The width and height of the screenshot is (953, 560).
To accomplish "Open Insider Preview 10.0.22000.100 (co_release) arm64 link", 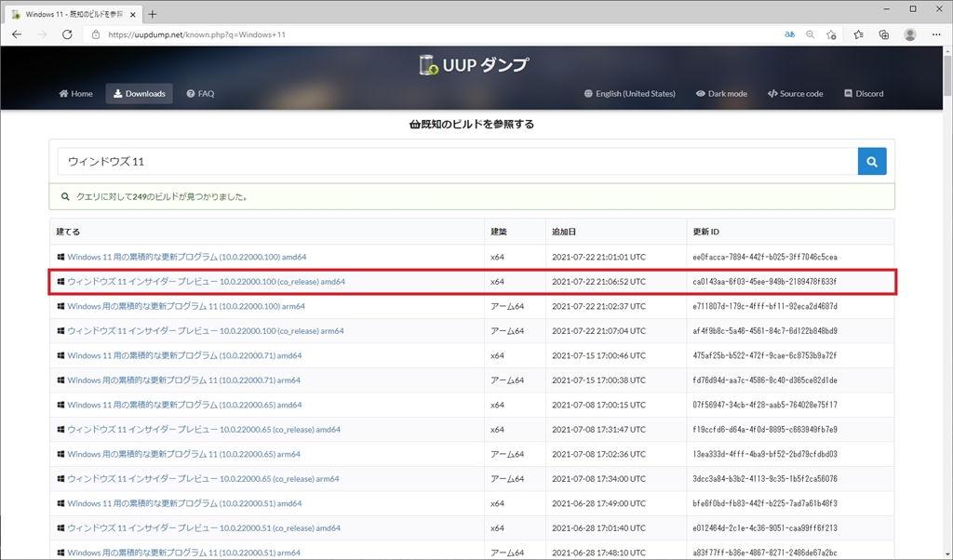I will pos(206,331).
